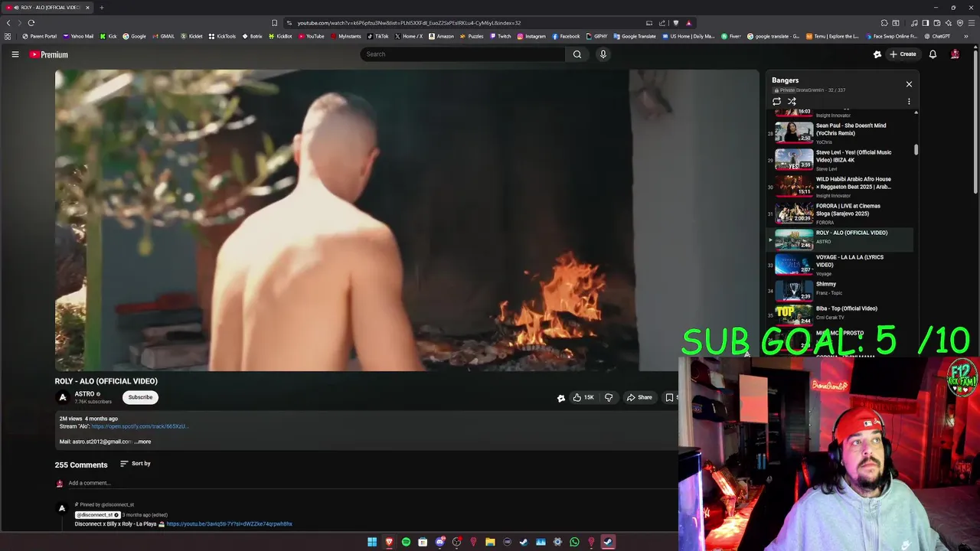Open Spotify from taskbar
Viewport: 980px width, 551px height.
[x=406, y=542]
